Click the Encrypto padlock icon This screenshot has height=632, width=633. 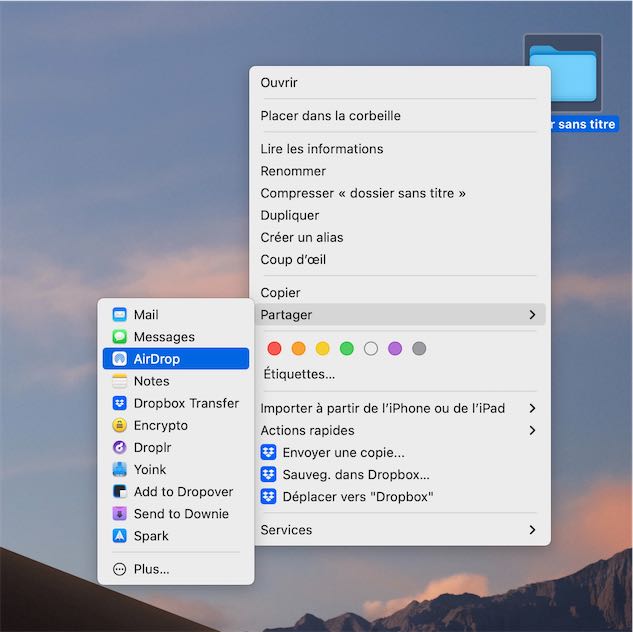[x=119, y=425]
